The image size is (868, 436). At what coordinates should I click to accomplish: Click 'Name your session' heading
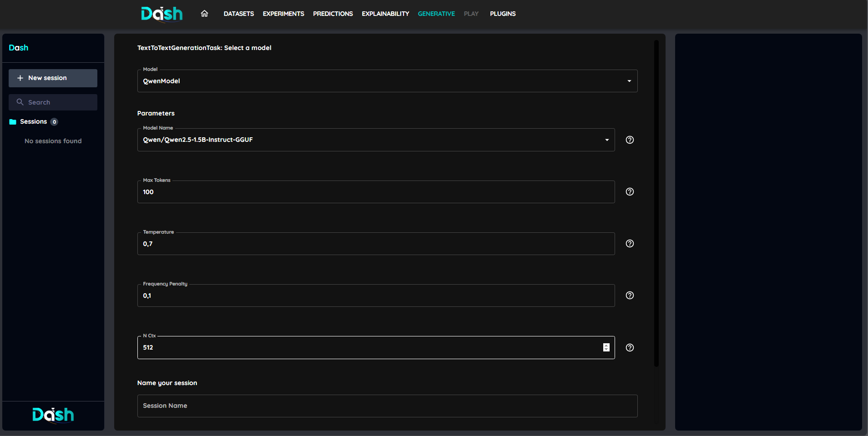[x=167, y=383]
